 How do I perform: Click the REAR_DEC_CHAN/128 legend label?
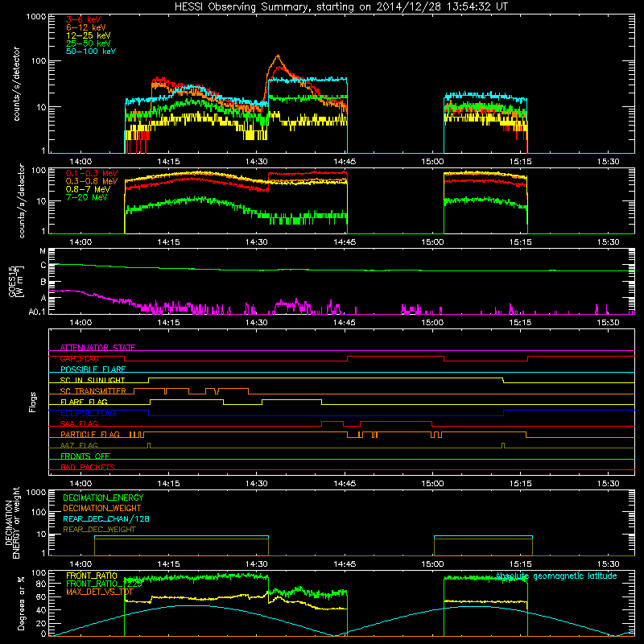click(106, 518)
